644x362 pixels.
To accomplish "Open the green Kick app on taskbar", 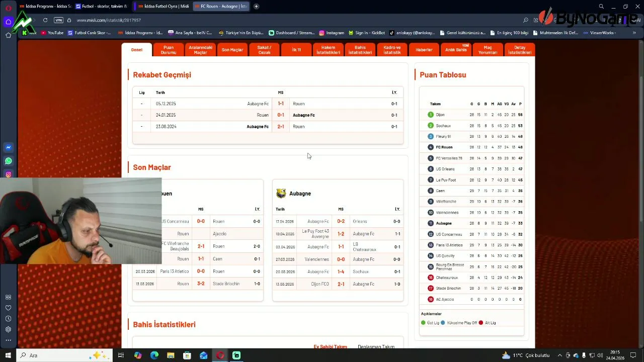I will pyautogui.click(x=236, y=355).
